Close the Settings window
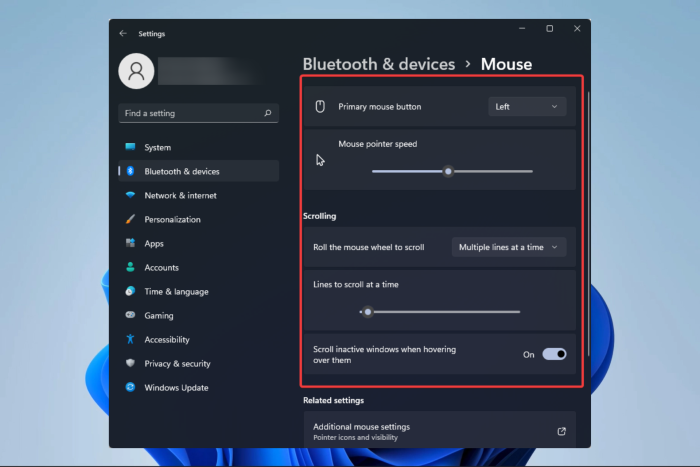Image resolution: width=700 pixels, height=467 pixels. point(577,29)
